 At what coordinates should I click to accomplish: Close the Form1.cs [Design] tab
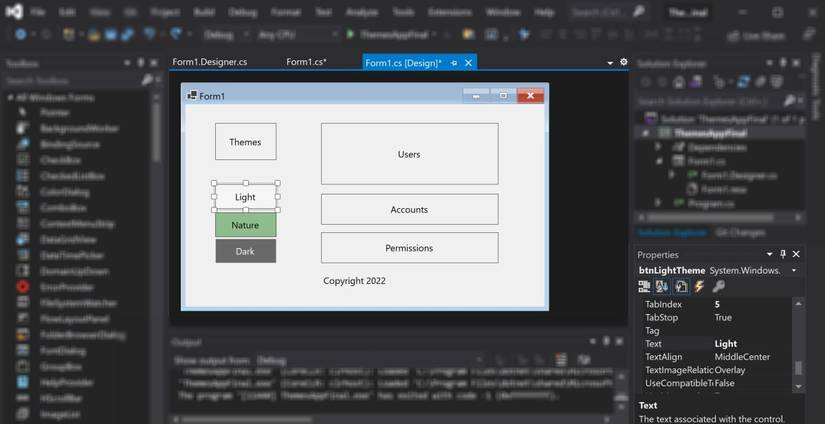click(468, 63)
